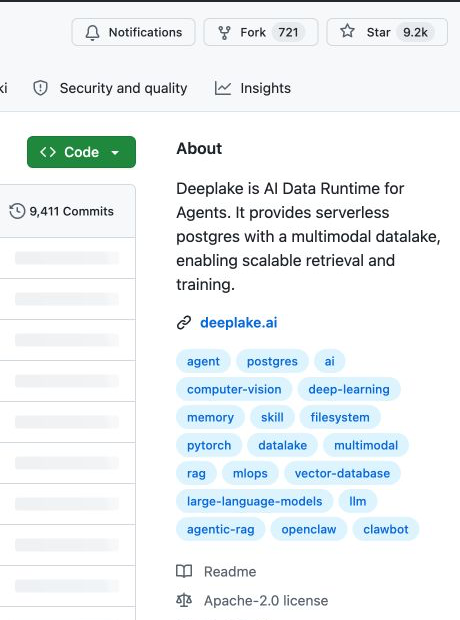Click the Security shield icon
The height and width of the screenshot is (620, 460).
click(x=40, y=88)
